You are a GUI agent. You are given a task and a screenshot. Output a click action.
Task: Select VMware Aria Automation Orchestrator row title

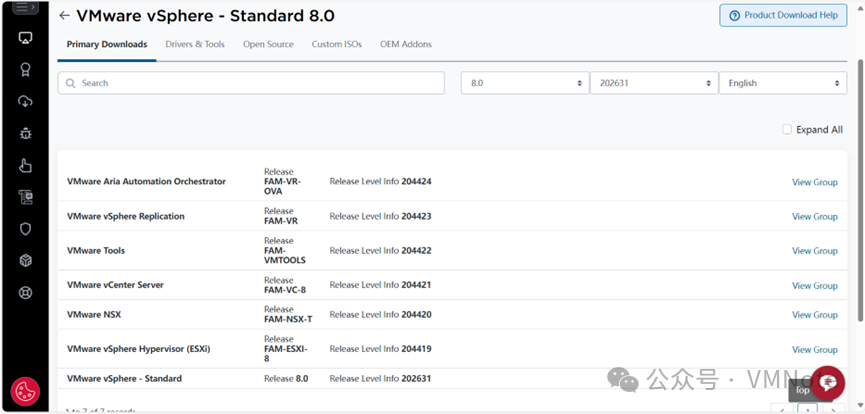click(x=146, y=182)
